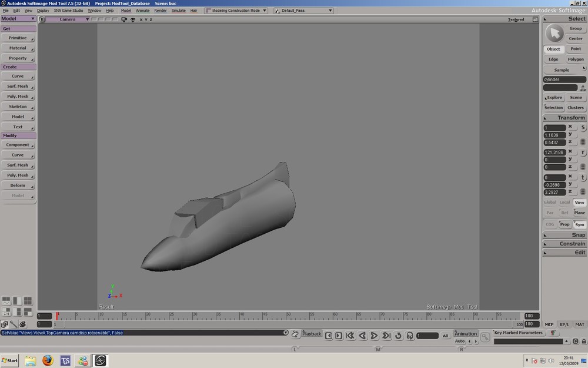Open the Model toolbar dropdown
The height and width of the screenshot is (368, 588).
18,18
